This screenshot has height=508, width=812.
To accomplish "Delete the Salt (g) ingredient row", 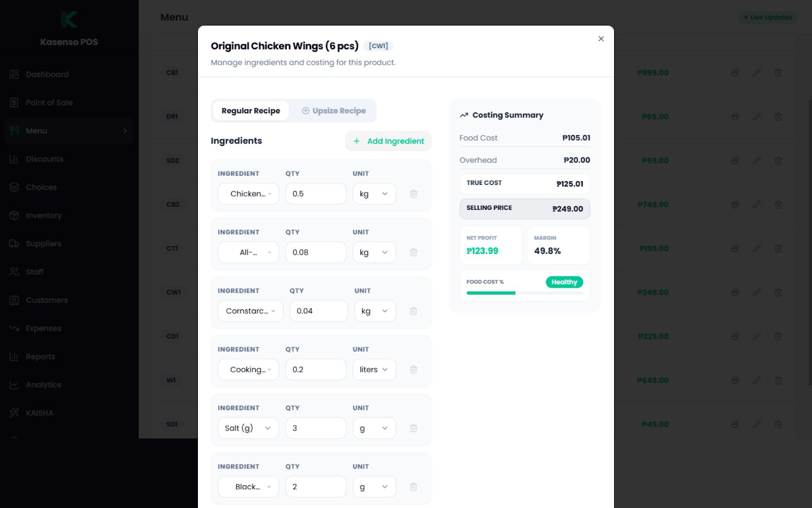I will [x=414, y=428].
